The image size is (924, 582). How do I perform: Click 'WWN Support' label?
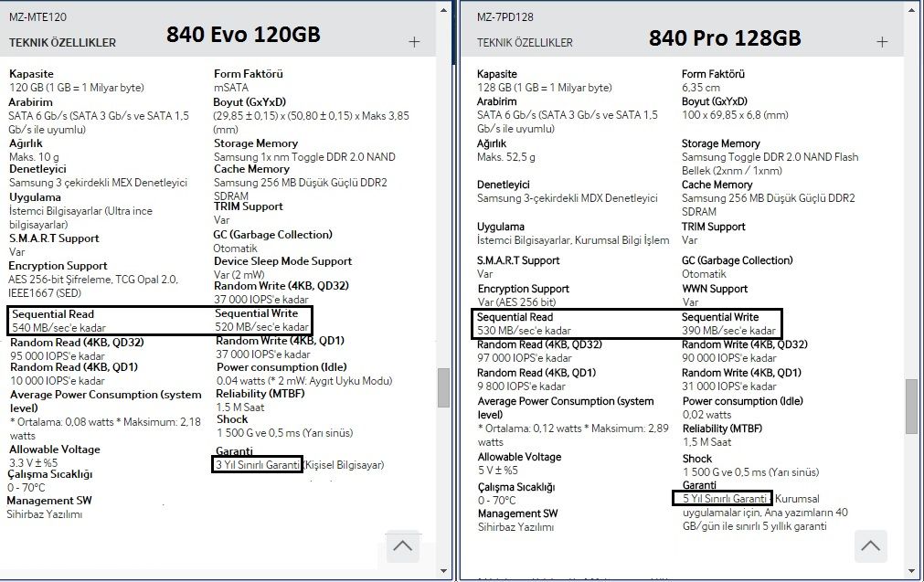click(715, 289)
